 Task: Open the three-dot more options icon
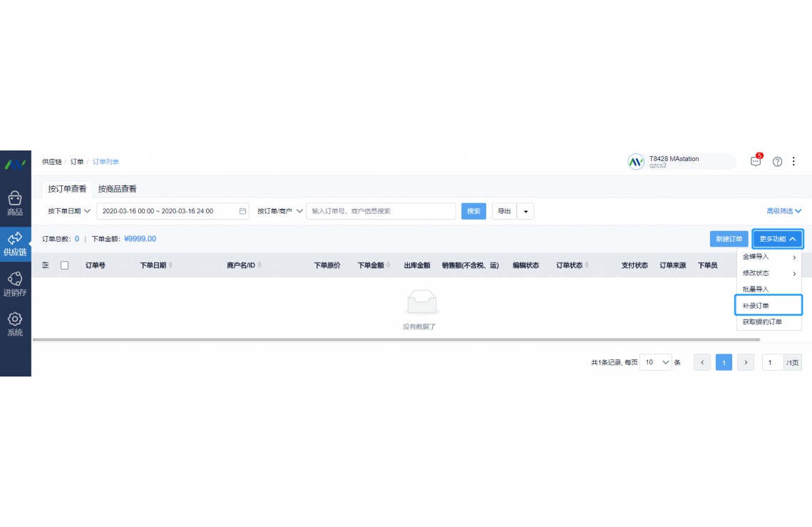[x=793, y=161]
